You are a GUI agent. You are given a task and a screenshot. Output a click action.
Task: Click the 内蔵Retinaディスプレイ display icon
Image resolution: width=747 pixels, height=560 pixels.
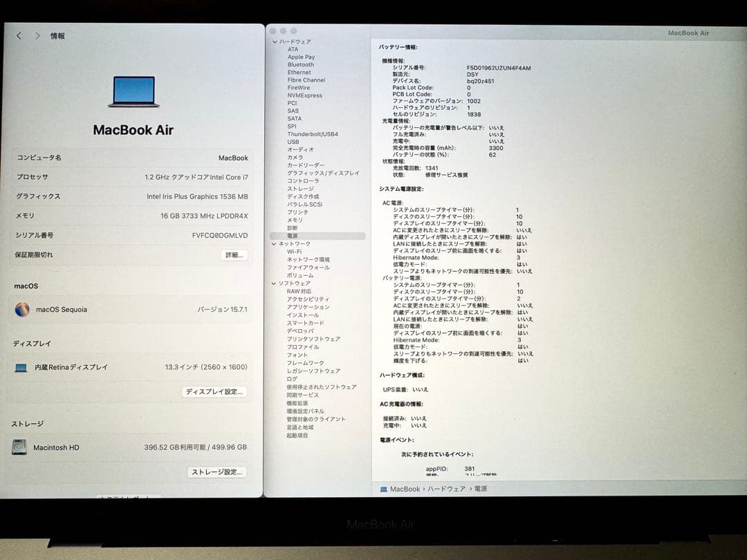pyautogui.click(x=21, y=367)
